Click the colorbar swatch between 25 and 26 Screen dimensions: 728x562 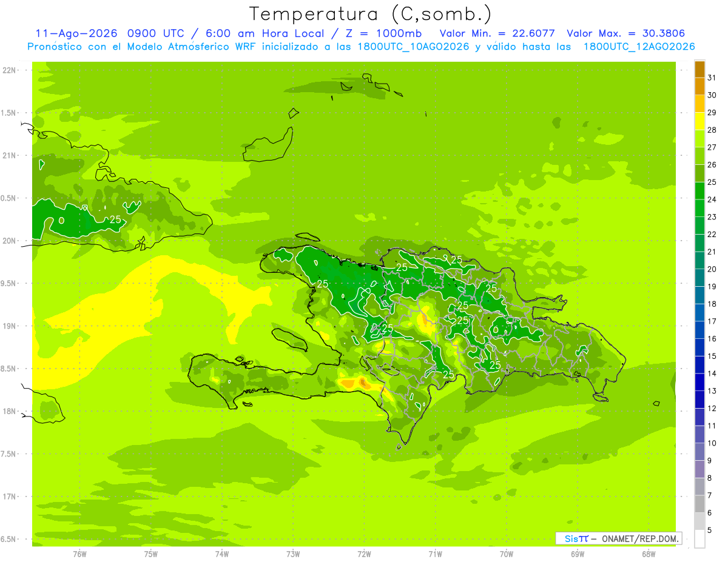(699, 173)
